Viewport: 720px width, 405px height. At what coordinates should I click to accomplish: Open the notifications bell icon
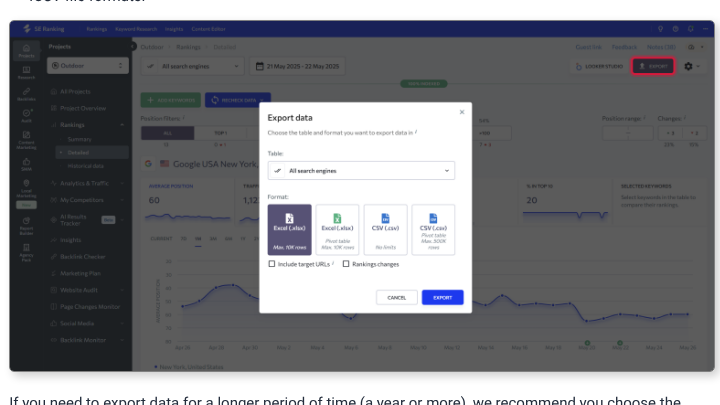(691, 29)
